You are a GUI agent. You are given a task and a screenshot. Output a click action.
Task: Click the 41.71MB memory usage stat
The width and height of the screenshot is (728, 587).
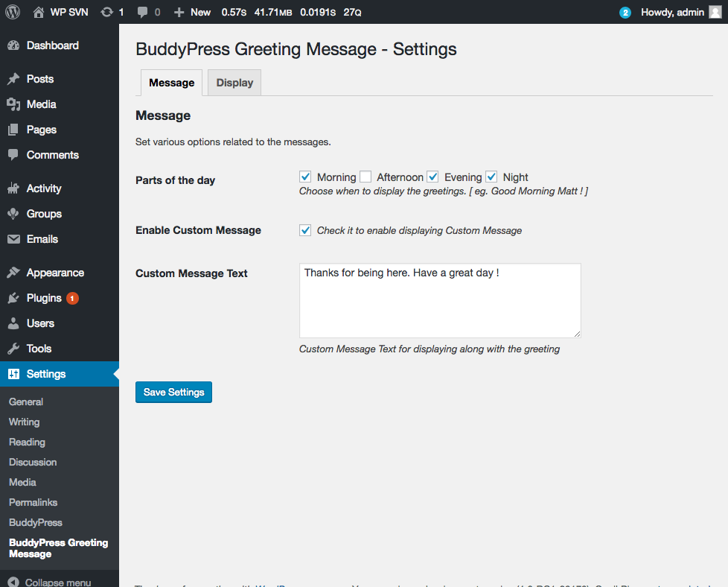click(273, 13)
